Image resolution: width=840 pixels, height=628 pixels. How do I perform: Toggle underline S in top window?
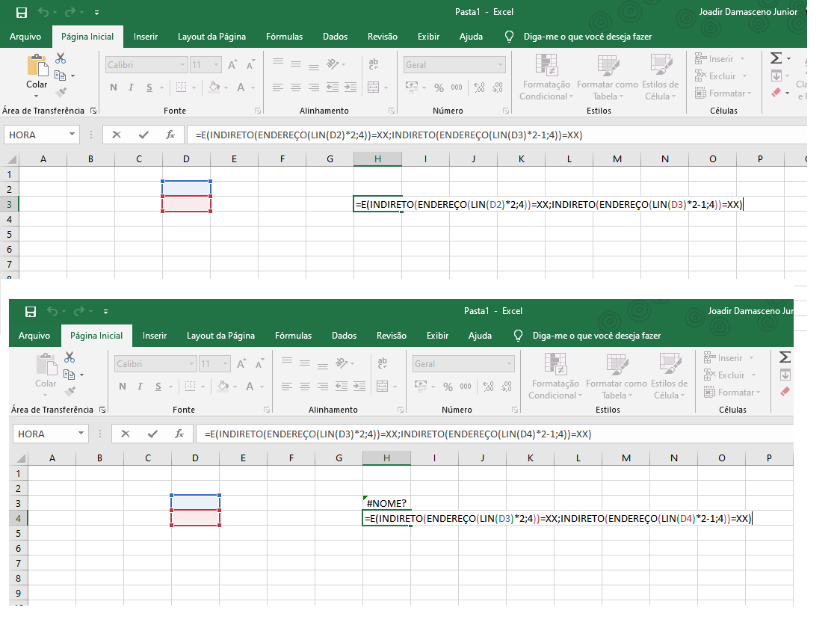click(149, 87)
